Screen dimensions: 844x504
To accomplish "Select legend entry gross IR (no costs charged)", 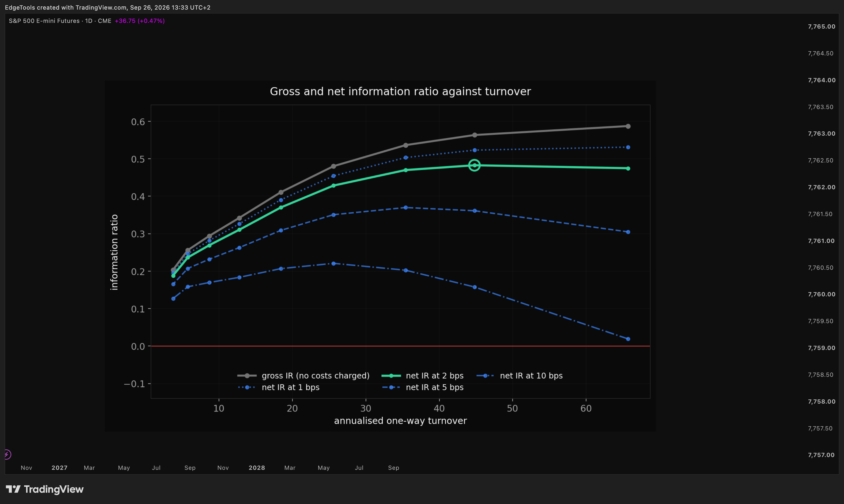I will pos(303,376).
